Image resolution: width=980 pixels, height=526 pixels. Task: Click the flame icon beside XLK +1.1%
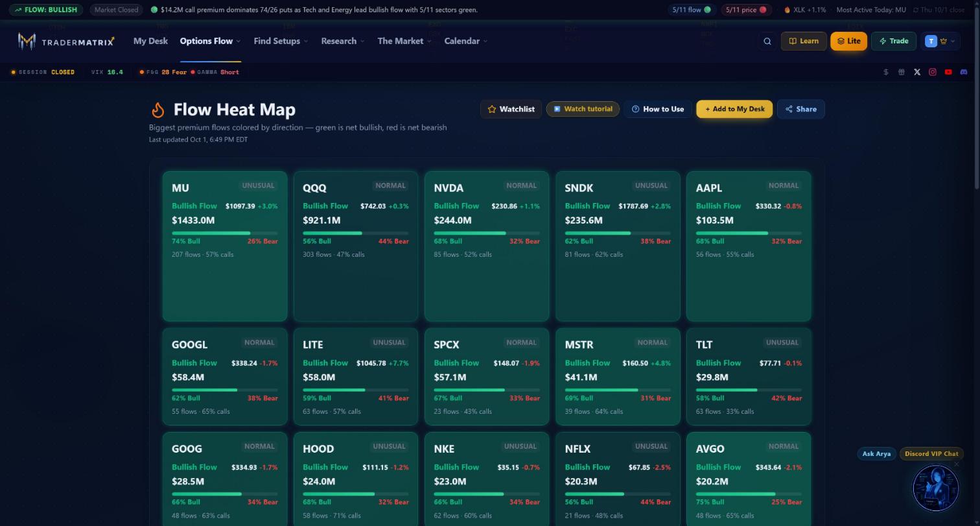(x=787, y=10)
